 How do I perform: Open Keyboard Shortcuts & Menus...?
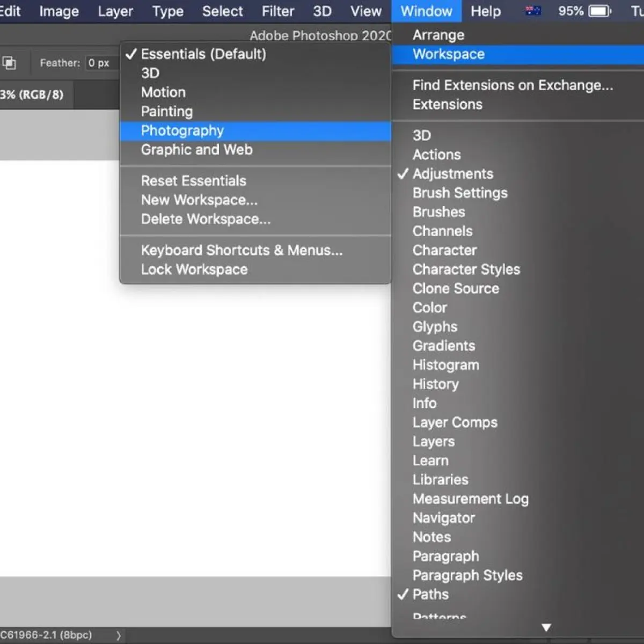(x=255, y=251)
